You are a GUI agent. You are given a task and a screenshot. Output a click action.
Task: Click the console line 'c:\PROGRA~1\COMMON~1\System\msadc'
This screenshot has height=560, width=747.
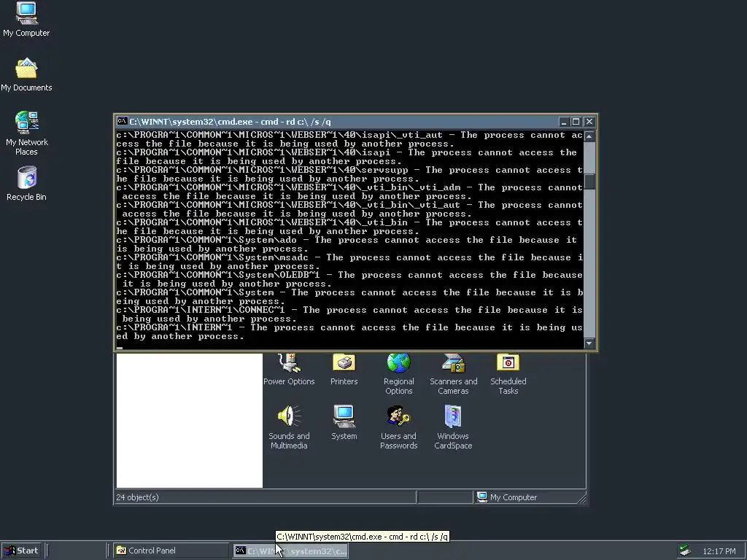click(x=349, y=262)
